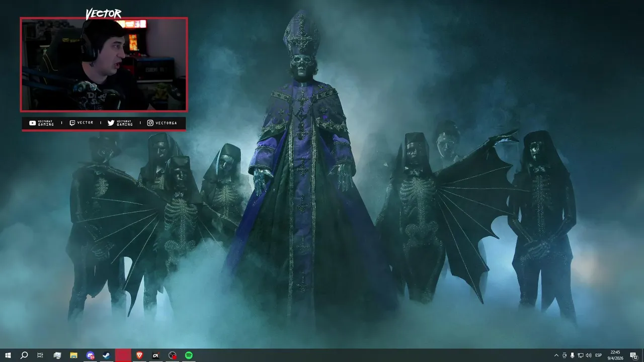Switch to Steam in the taskbar
644x362 pixels.
click(x=107, y=355)
